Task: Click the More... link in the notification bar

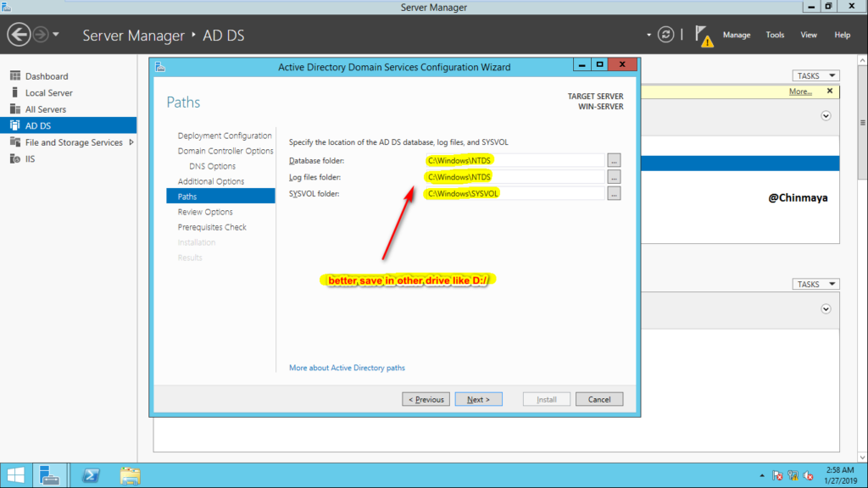Action: click(800, 91)
